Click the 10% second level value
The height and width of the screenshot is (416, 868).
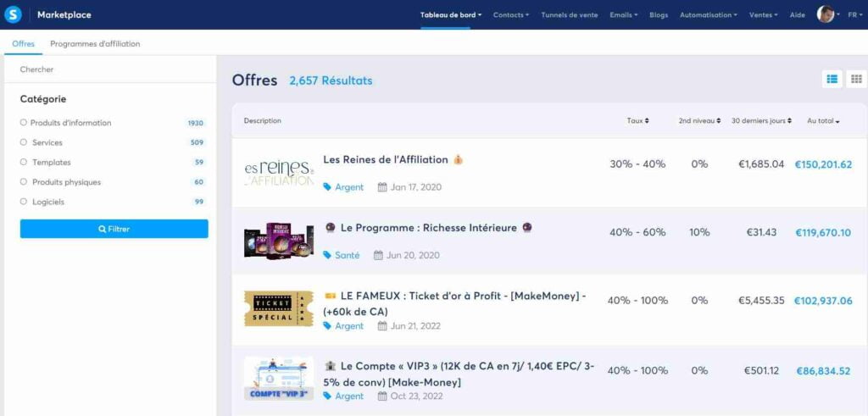tap(699, 232)
